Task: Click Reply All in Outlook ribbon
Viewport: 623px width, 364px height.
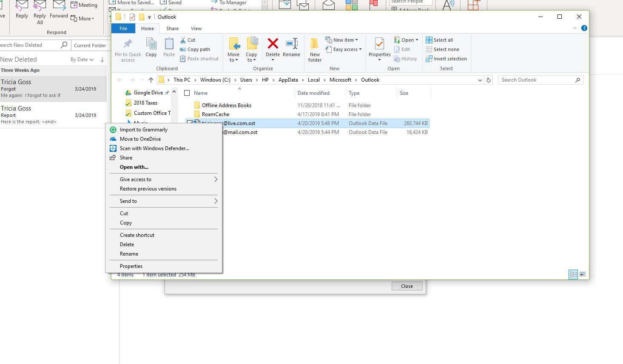Action: [40, 13]
